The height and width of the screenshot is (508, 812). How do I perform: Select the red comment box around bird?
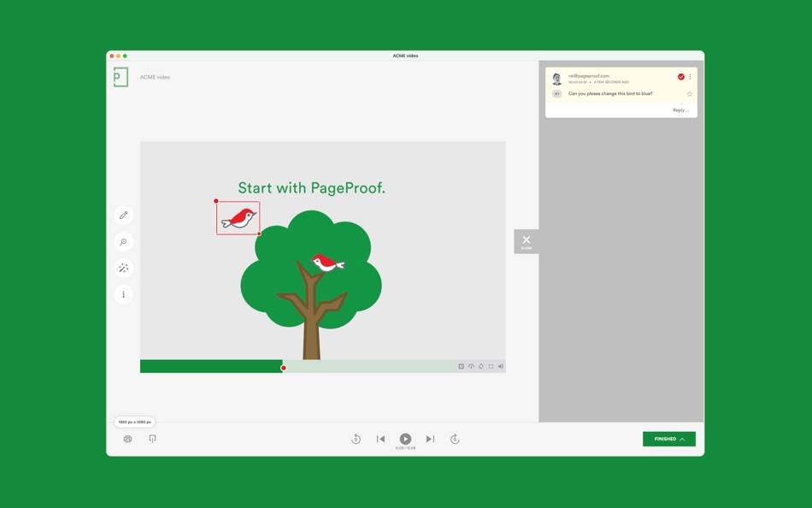[238, 218]
